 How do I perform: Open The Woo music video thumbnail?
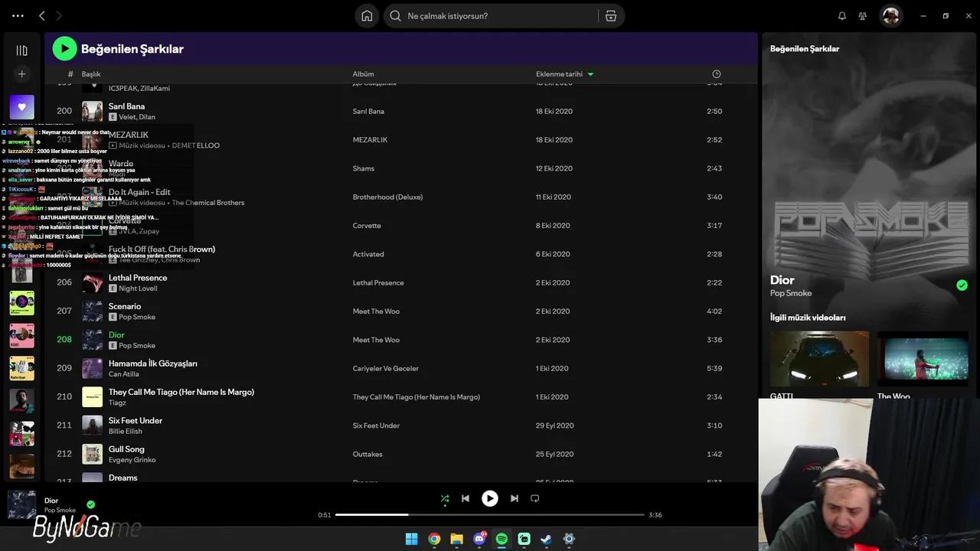[x=923, y=358]
